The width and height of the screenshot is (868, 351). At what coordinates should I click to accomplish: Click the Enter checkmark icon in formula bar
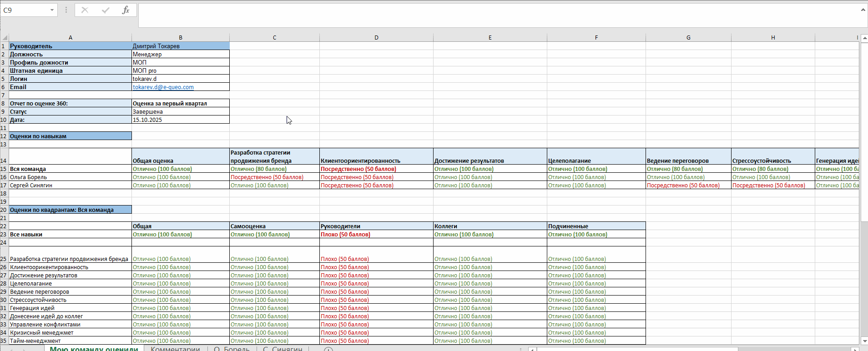[x=106, y=10]
